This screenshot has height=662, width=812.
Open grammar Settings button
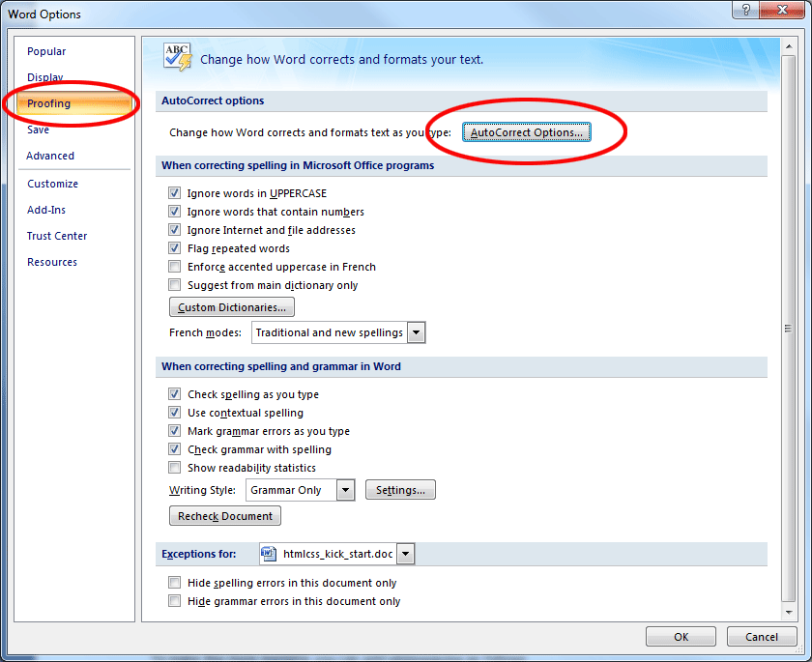tap(400, 490)
